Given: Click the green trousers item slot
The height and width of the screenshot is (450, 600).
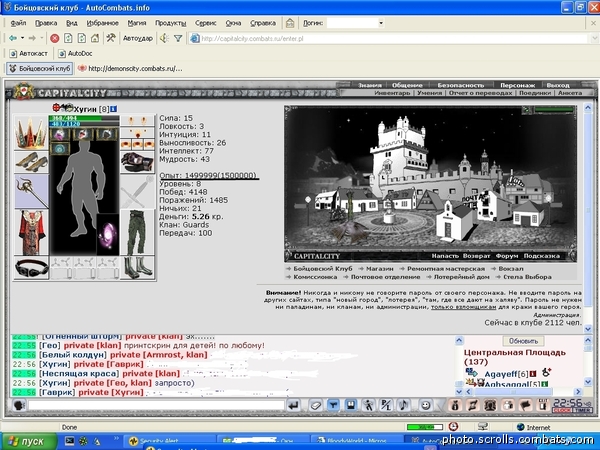Looking at the screenshot, I should tap(137, 232).
